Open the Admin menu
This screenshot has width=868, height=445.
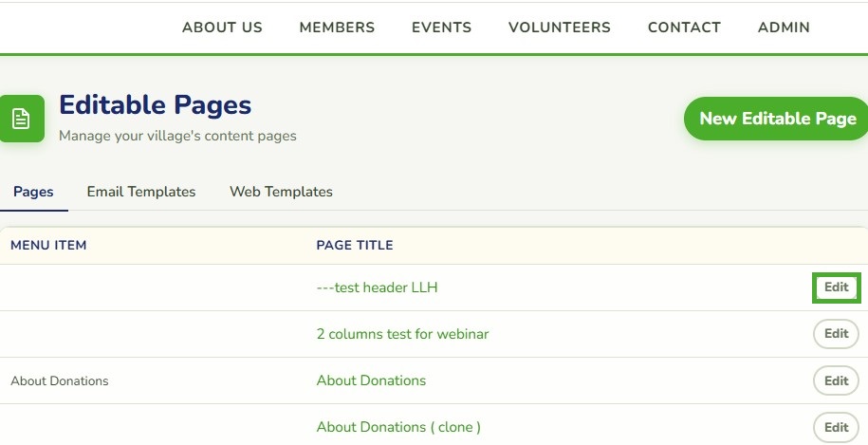coord(784,28)
